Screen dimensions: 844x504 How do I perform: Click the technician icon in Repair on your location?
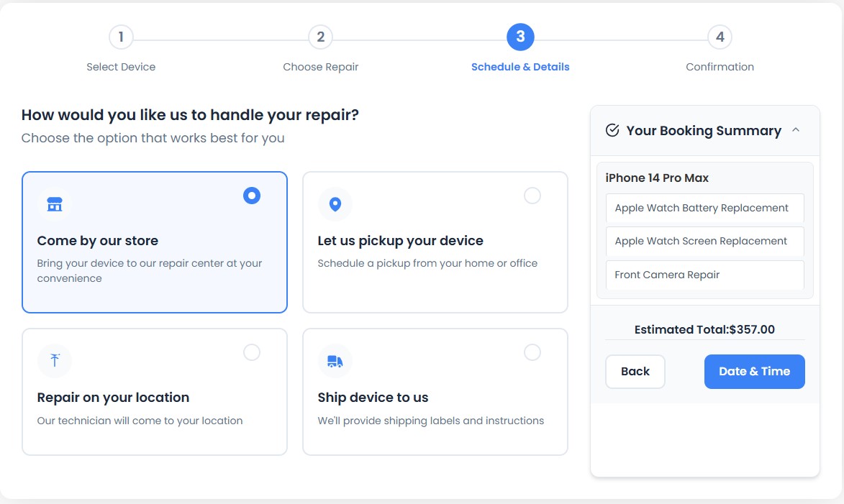(55, 360)
